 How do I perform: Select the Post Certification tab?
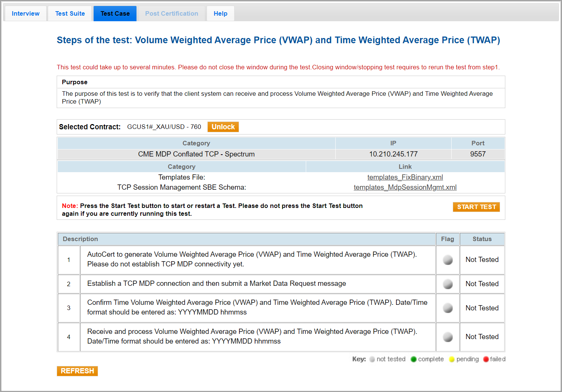pos(172,14)
